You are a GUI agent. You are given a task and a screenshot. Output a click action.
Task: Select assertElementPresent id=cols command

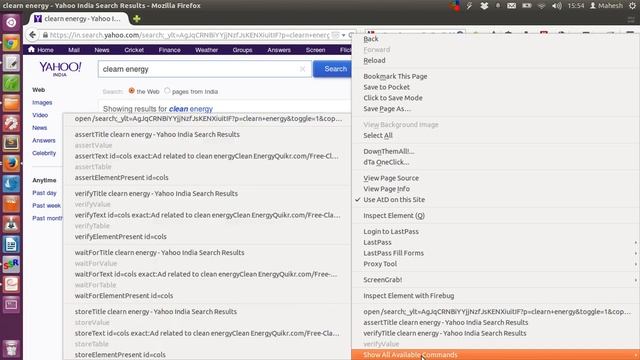click(207, 178)
